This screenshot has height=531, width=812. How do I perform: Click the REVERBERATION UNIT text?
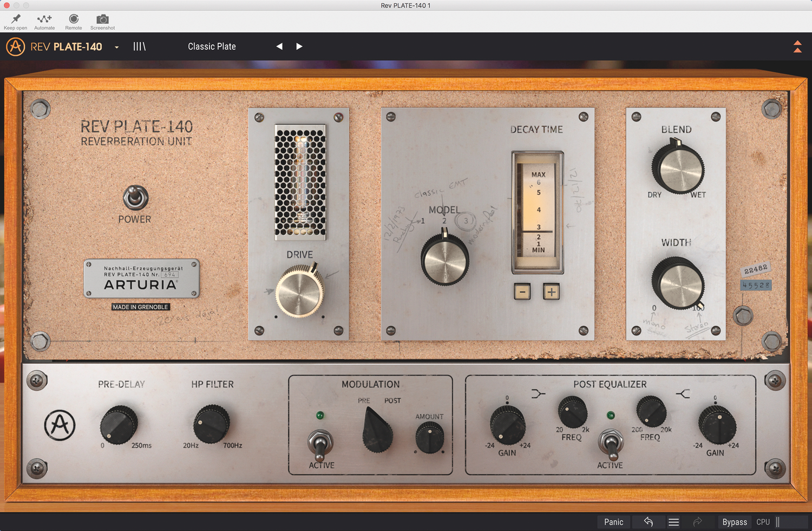[136, 141]
